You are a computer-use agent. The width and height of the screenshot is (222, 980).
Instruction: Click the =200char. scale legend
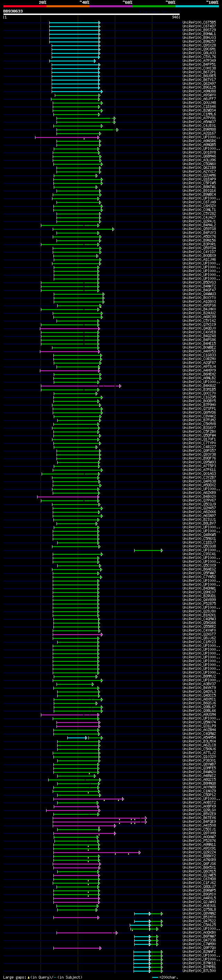coord(165,977)
